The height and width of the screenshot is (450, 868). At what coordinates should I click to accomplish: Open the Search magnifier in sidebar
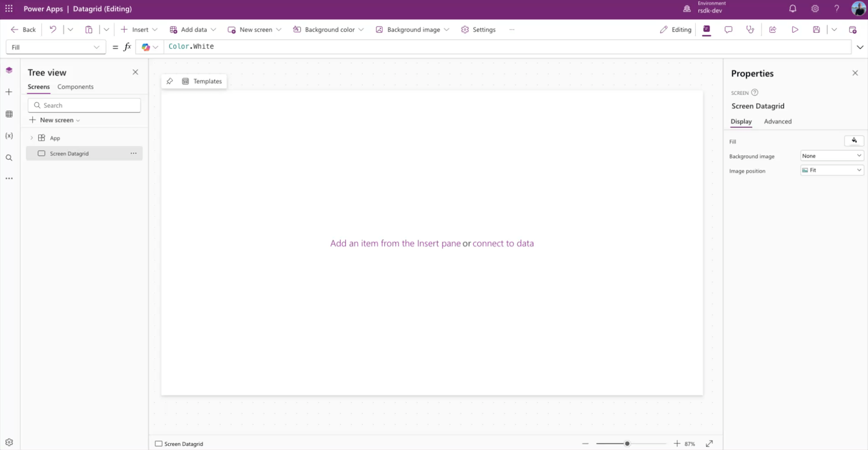(x=9, y=158)
